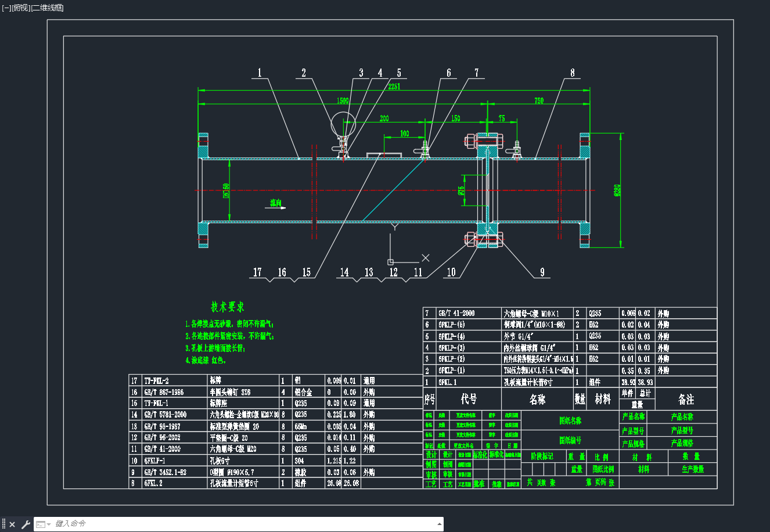Open the command line customize wrench

[x=25, y=524]
